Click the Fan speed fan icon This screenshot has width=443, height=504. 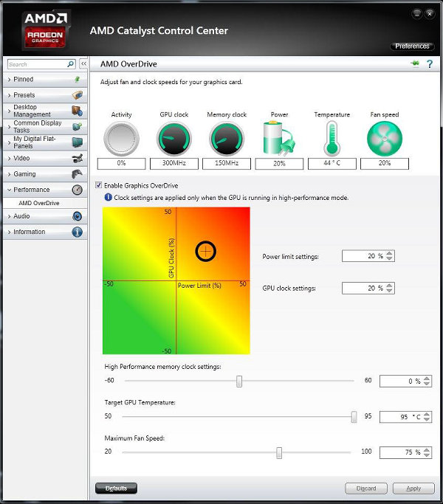pos(385,139)
